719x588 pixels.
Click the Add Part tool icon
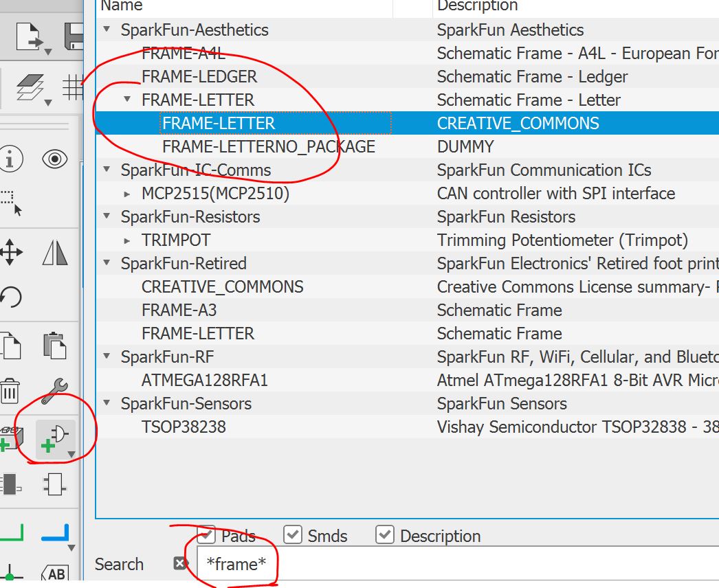coord(55,438)
